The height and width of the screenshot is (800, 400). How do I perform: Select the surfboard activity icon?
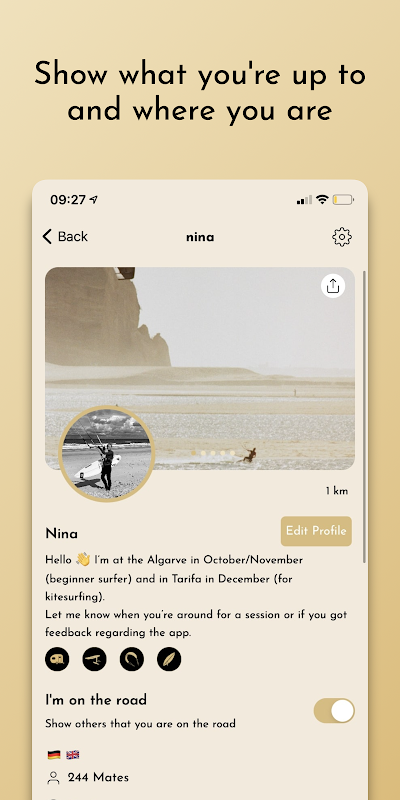coord(169,659)
